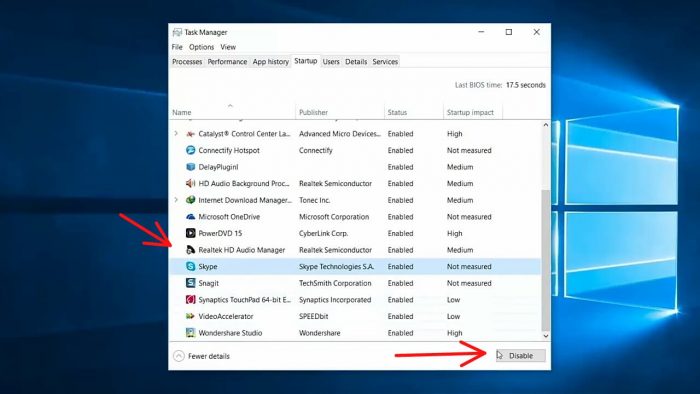This screenshot has height=394, width=700.
Task: Click the Synaptics TouchPad icon
Action: [x=191, y=299]
